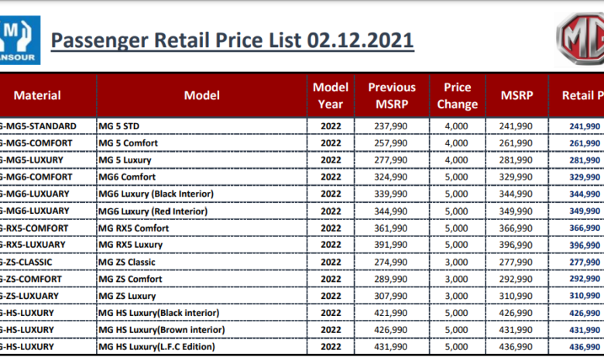Click the blue retail price 277,990

click(585, 262)
